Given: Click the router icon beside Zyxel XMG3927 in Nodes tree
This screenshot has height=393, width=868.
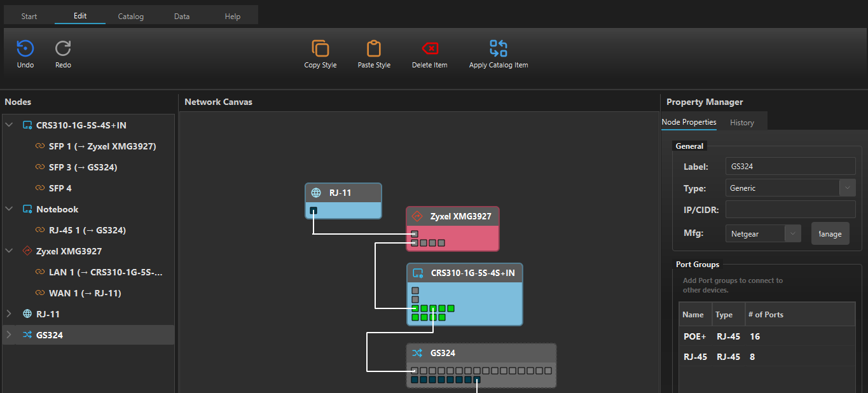Looking at the screenshot, I should pyautogui.click(x=27, y=251).
